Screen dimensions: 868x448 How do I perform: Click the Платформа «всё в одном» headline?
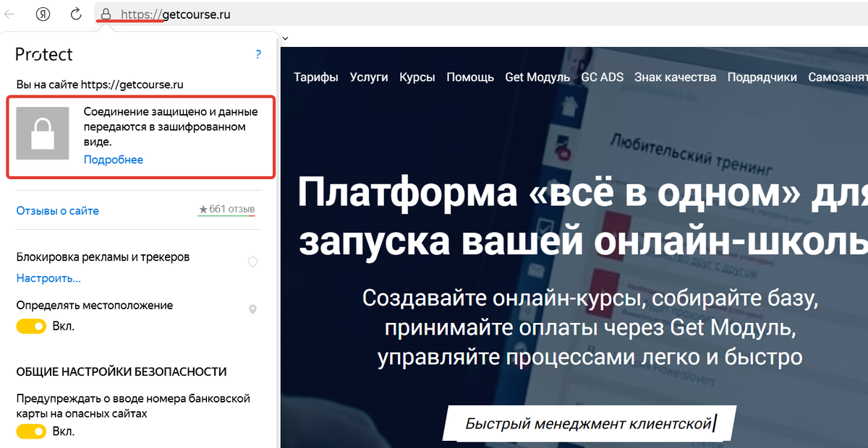click(582, 217)
